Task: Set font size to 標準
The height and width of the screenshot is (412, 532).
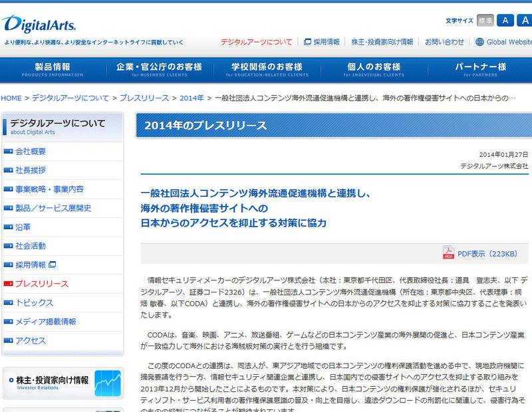Action: tap(485, 21)
